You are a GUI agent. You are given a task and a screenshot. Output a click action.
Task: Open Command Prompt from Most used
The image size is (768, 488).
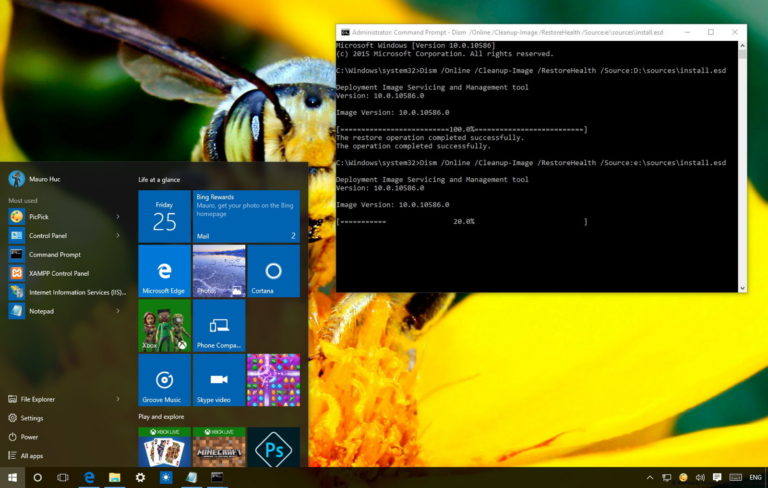(55, 254)
